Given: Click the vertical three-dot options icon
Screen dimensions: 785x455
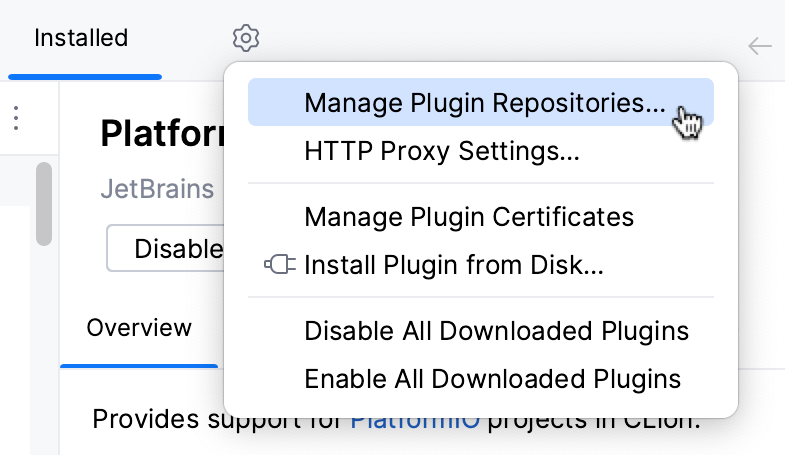Looking at the screenshot, I should (x=16, y=118).
